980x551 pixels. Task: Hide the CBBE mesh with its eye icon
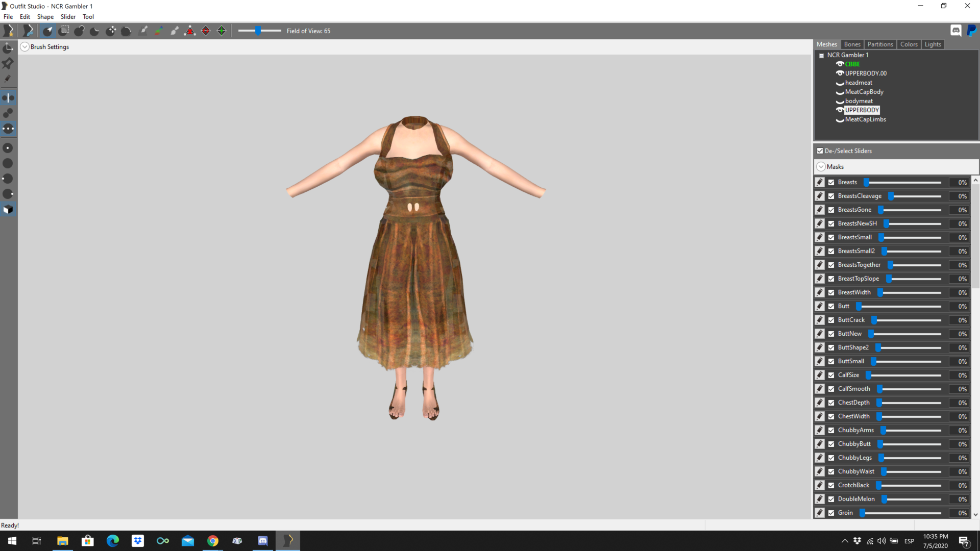tap(840, 64)
